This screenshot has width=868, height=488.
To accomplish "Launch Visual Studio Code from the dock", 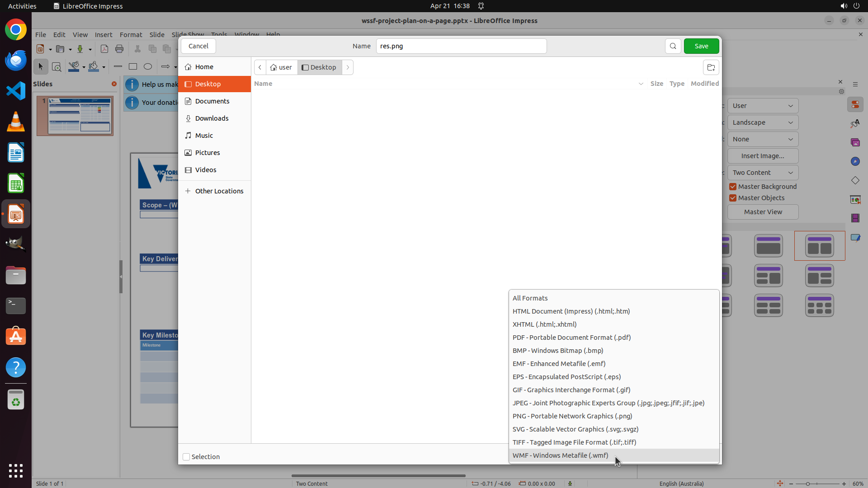I will tap(16, 91).
